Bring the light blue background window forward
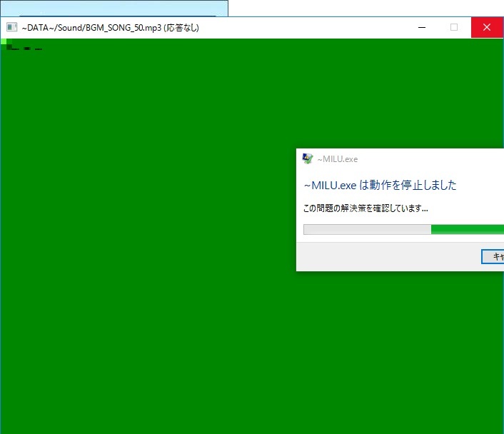This screenshot has height=434, width=504. tap(114, 8)
